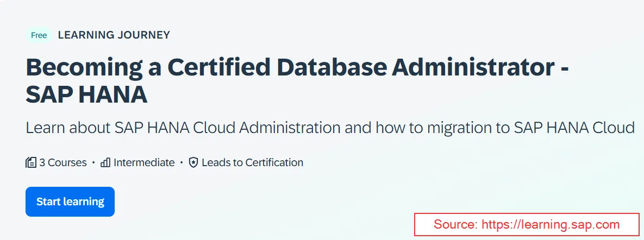Screen dimensions: 644x240
Task: Click the Leads to Certification text
Action: (x=253, y=162)
